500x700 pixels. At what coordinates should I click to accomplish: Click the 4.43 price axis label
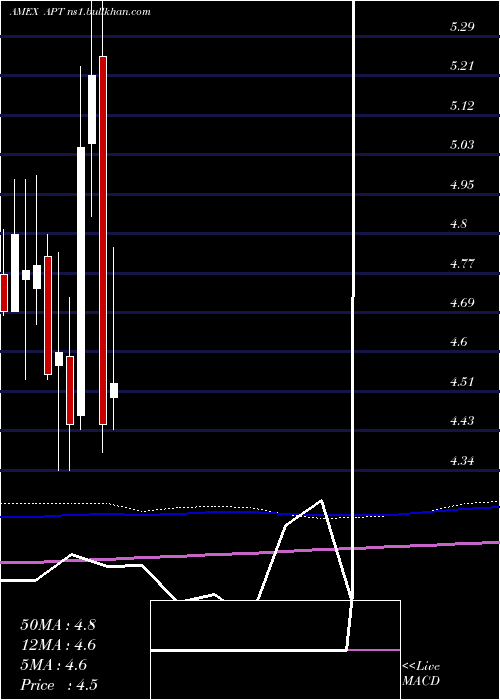pos(462,421)
